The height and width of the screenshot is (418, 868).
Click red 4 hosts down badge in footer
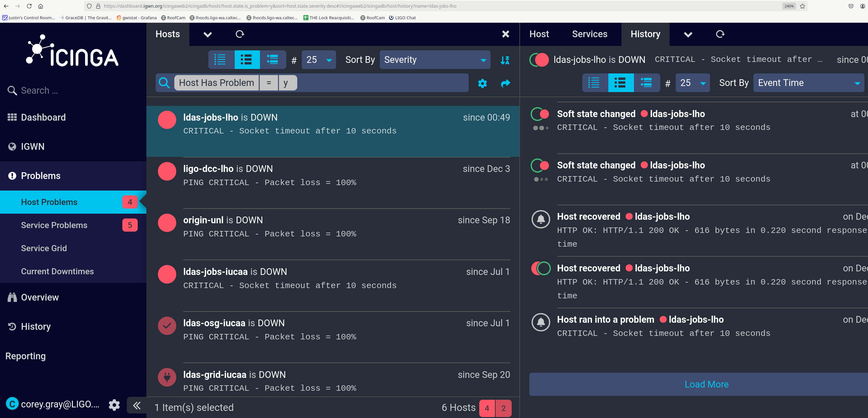(487, 408)
